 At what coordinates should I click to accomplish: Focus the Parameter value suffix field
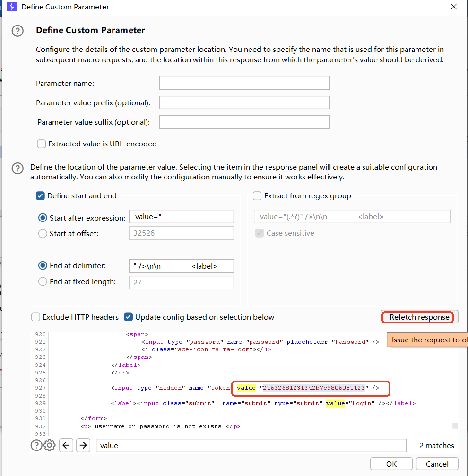pos(244,122)
